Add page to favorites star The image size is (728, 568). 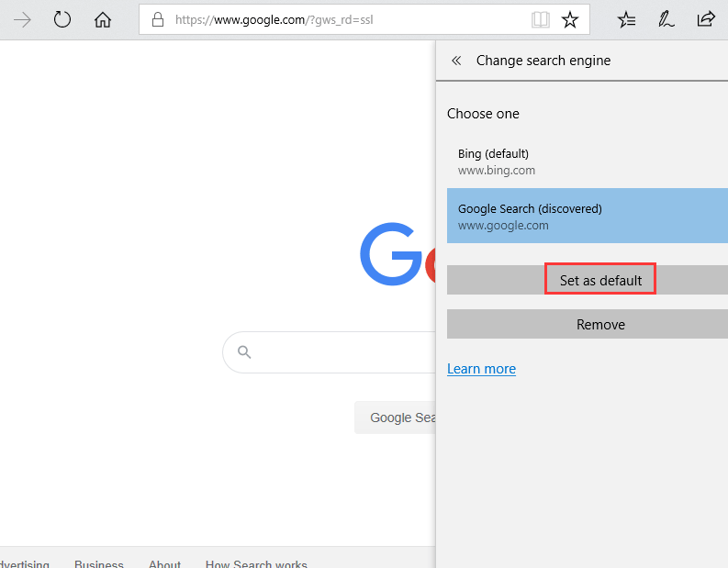[570, 20]
